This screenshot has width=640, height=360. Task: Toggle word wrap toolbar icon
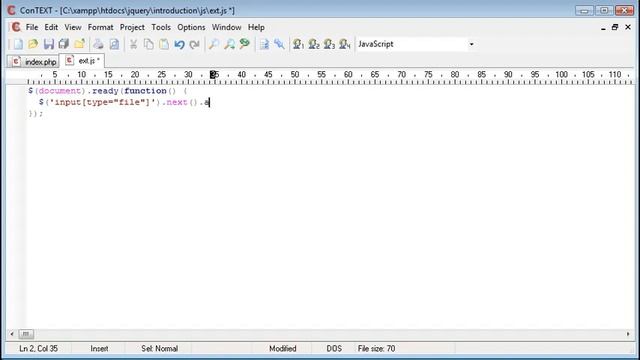pos(264,44)
